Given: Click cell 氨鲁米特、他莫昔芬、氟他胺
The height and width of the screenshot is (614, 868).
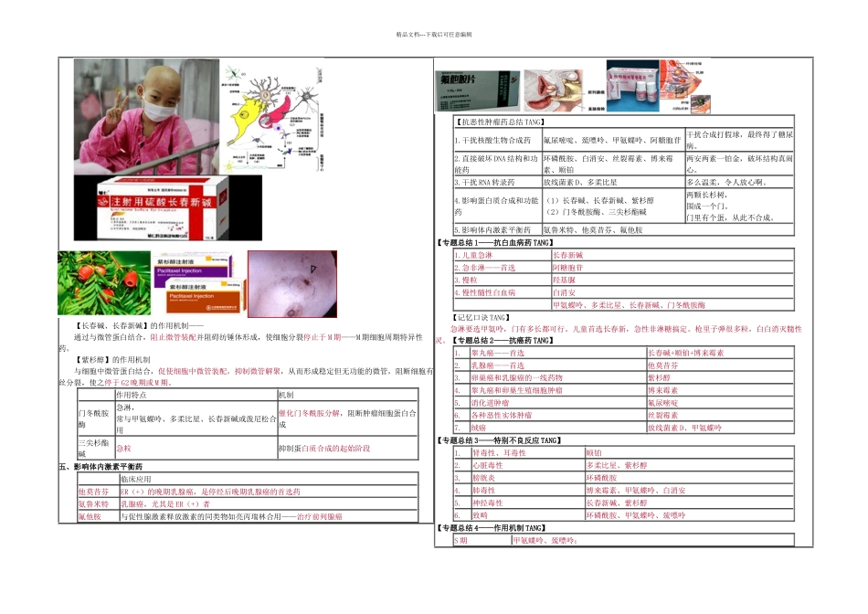Looking at the screenshot, I should point(593,229).
